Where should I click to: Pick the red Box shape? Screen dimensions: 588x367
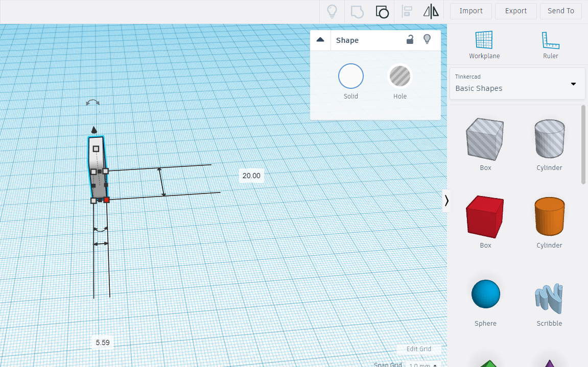pyautogui.click(x=485, y=216)
